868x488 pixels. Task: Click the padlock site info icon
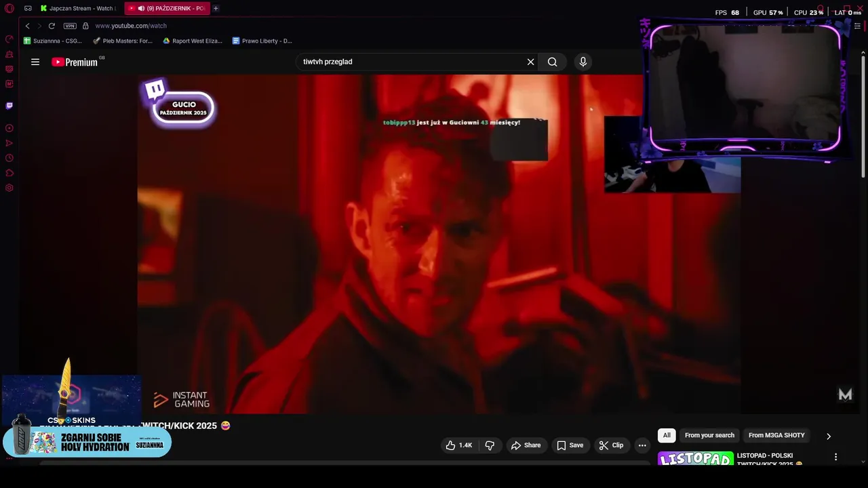pos(85,26)
